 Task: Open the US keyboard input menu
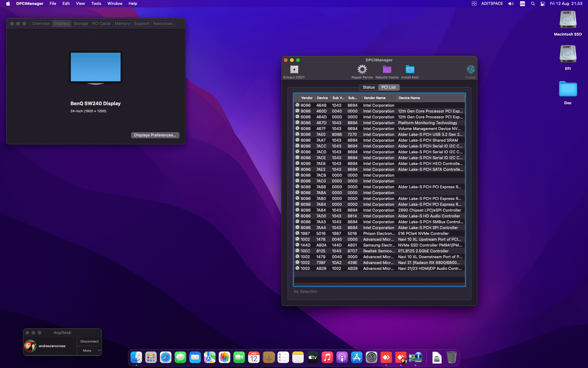coord(522,4)
